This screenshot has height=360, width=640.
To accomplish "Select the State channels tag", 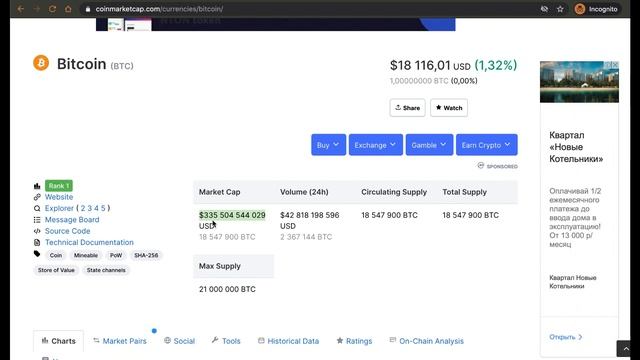I will [x=106, y=270].
